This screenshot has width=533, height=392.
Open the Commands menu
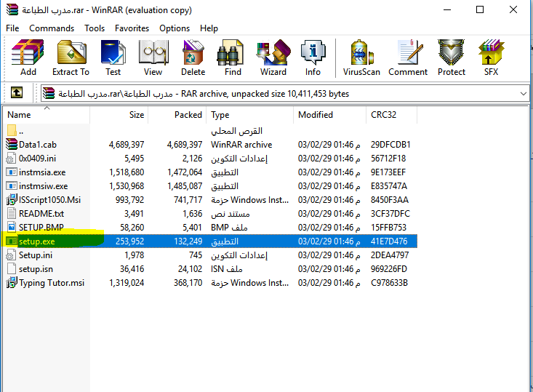(52, 28)
